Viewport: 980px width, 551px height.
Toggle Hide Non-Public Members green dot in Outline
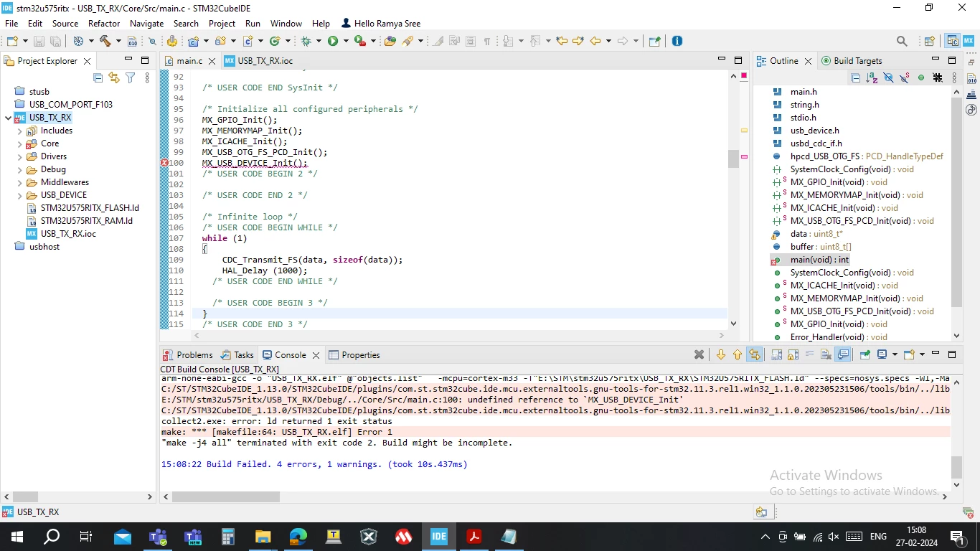[921, 77]
